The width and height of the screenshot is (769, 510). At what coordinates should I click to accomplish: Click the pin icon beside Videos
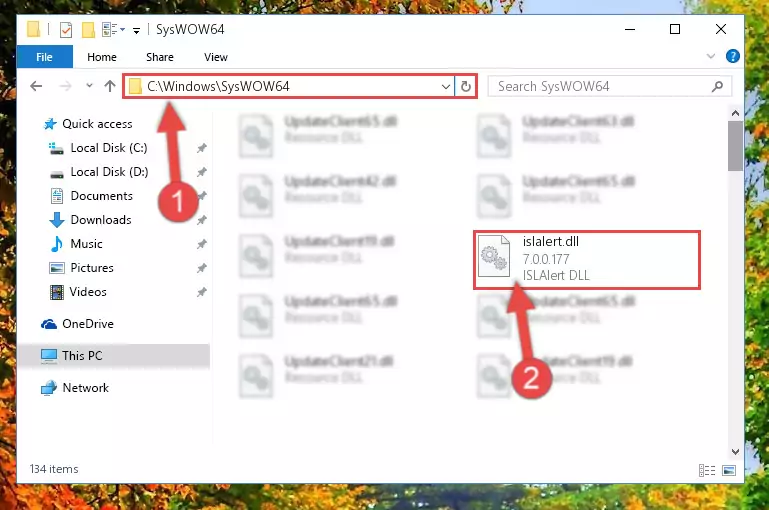pos(202,292)
